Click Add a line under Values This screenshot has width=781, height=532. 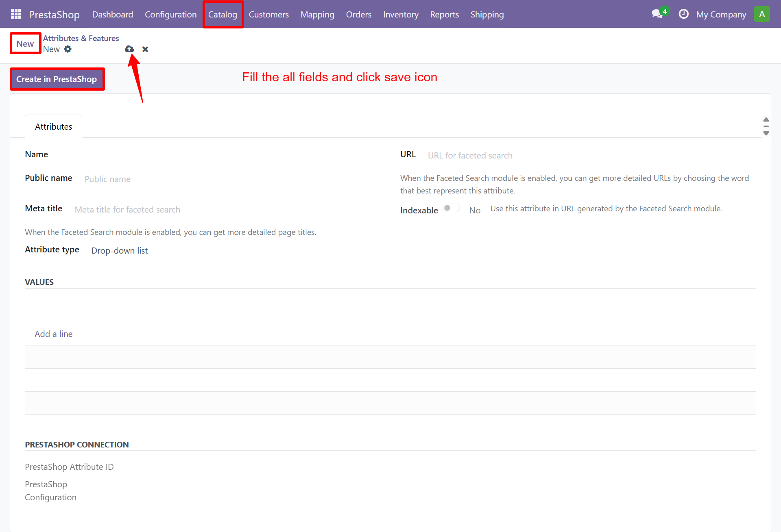click(x=53, y=334)
